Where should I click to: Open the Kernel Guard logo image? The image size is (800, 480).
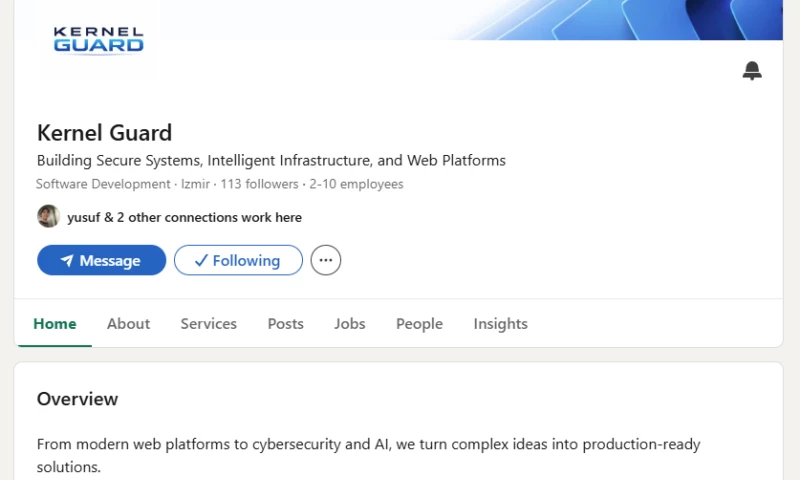[x=98, y=40]
